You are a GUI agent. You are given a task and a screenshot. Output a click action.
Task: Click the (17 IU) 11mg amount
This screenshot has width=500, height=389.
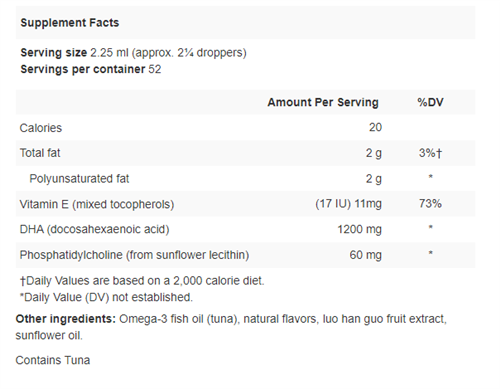[348, 203]
